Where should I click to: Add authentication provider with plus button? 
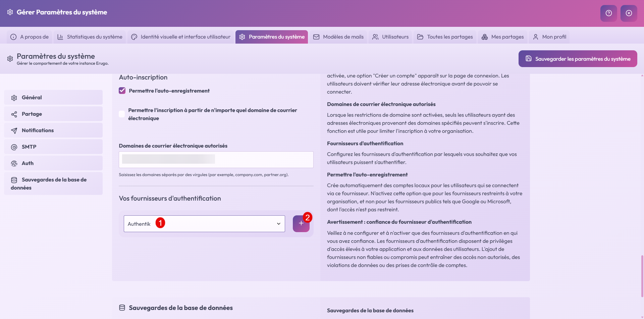pos(301,224)
